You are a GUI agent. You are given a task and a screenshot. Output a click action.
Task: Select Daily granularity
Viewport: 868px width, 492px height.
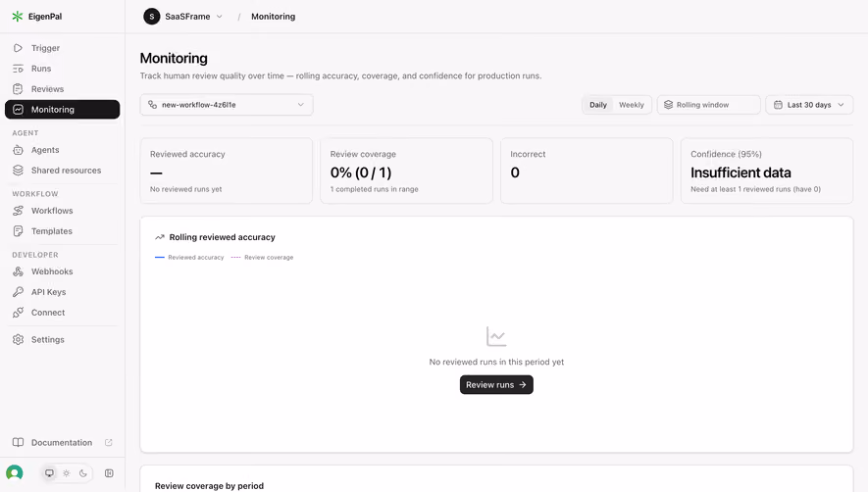(x=598, y=105)
